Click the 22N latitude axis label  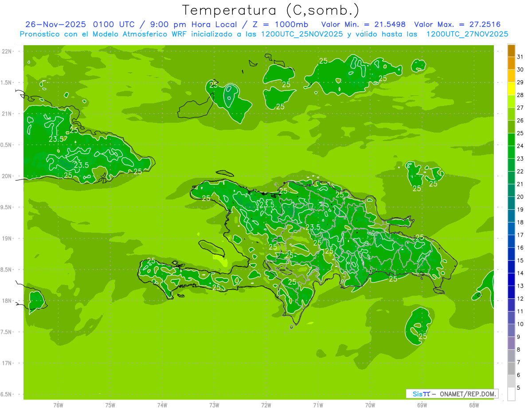tap(7, 51)
